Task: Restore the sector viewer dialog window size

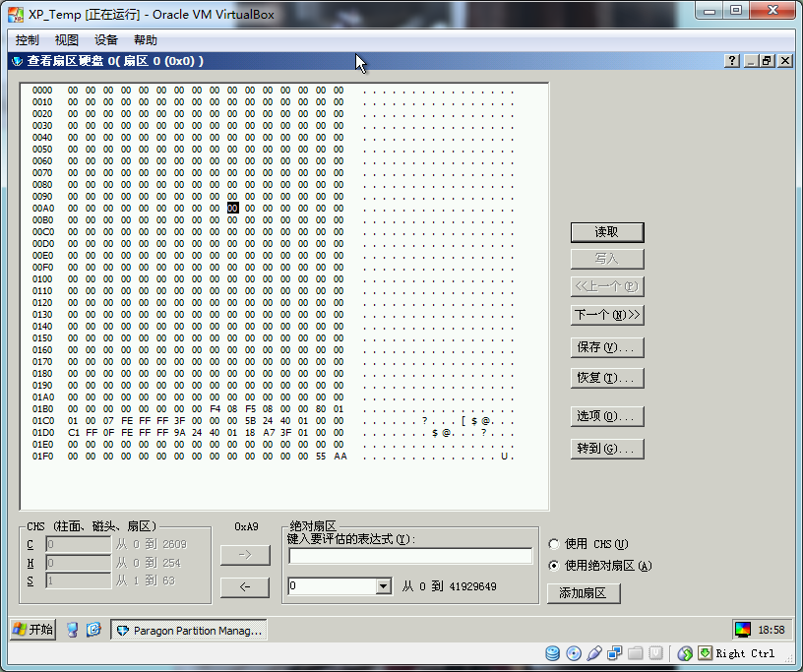Action: [767, 61]
